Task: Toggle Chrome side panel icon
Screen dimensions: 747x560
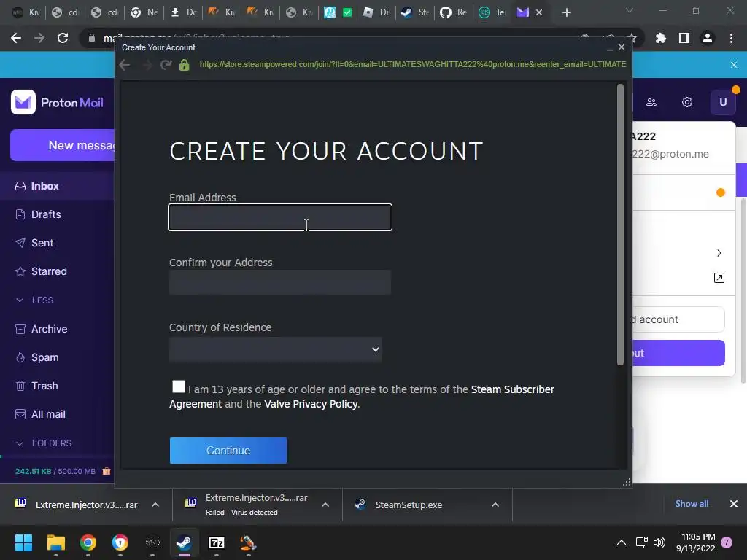Action: 684,38
